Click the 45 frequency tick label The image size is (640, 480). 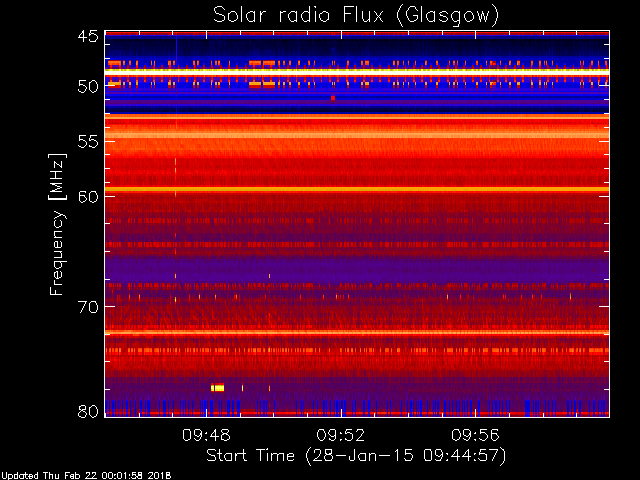(88, 36)
